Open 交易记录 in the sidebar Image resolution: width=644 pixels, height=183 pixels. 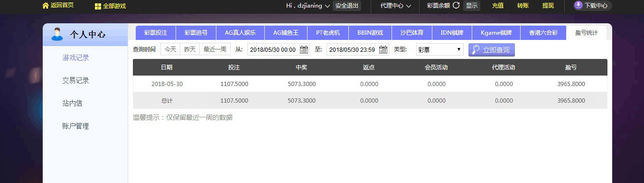(76, 80)
